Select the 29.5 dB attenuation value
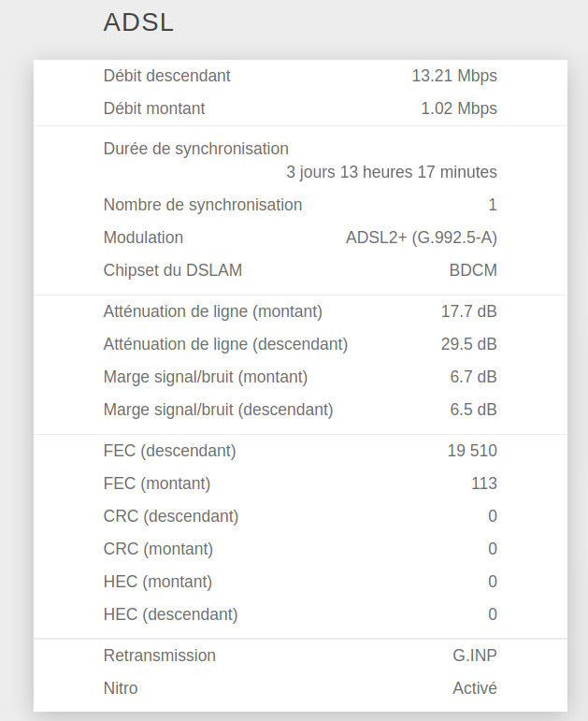Viewport: 588px width, 721px height. [x=469, y=344]
